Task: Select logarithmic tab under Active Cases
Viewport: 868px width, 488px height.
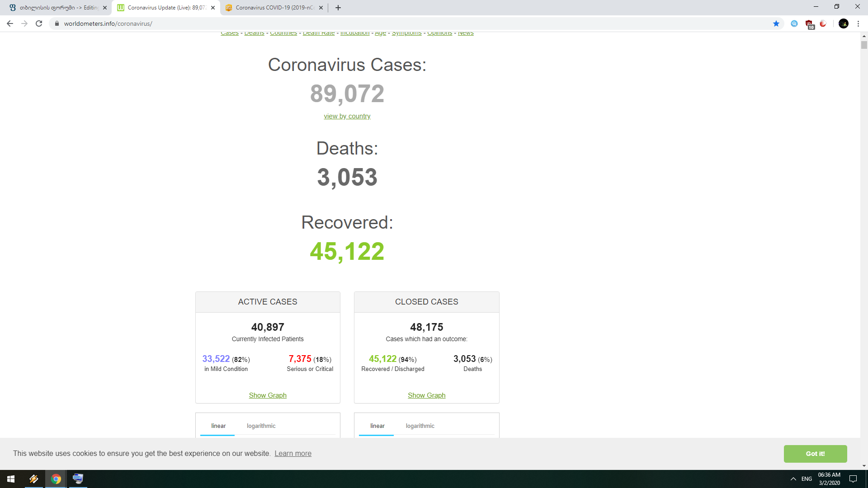Action: pos(261,426)
